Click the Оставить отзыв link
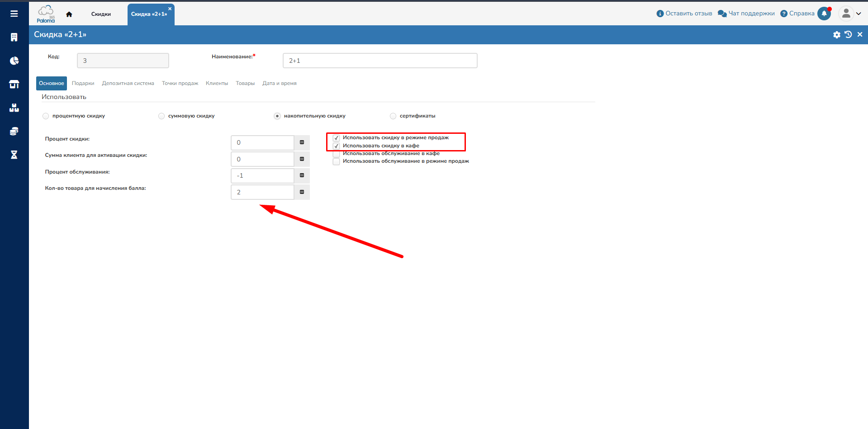868x429 pixels. (684, 14)
